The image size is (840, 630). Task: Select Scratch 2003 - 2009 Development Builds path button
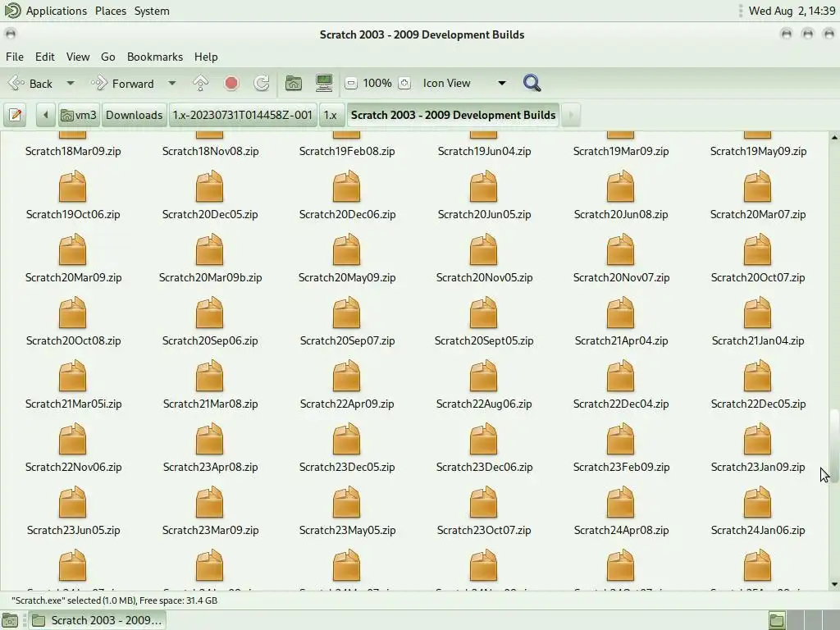(453, 115)
